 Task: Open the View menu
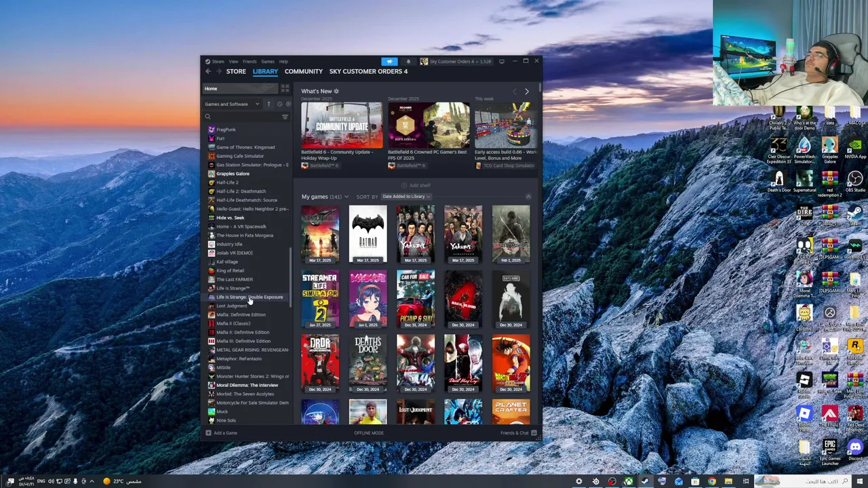(233, 62)
